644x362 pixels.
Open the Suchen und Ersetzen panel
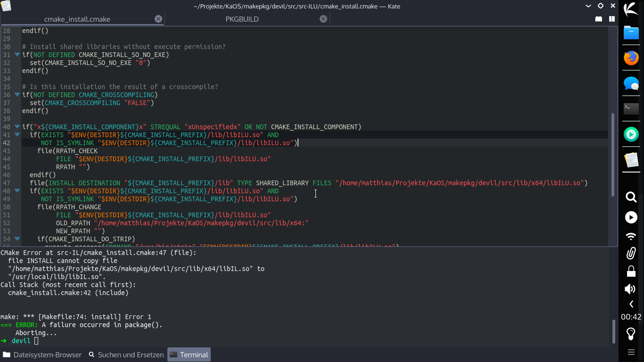pyautogui.click(x=126, y=354)
